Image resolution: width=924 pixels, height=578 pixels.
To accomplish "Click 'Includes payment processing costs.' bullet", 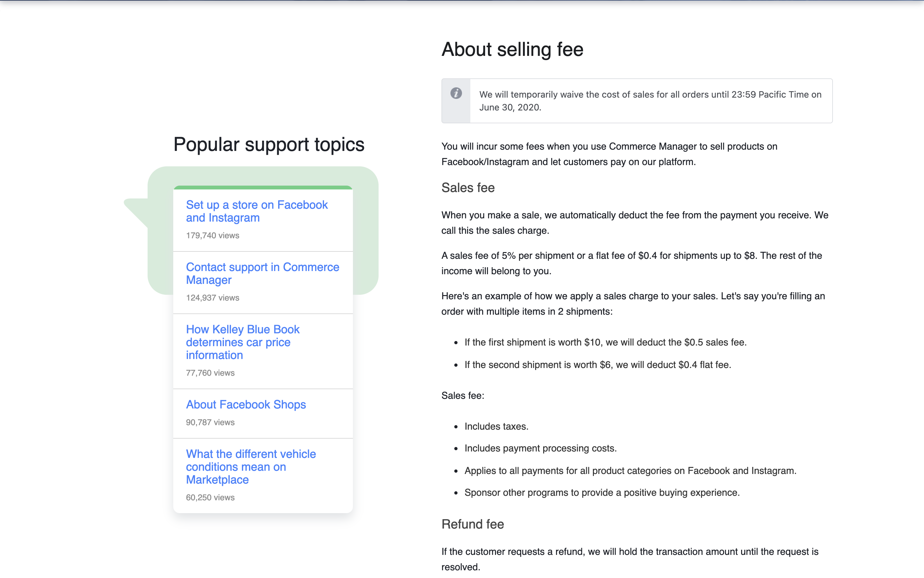I will click(541, 448).
